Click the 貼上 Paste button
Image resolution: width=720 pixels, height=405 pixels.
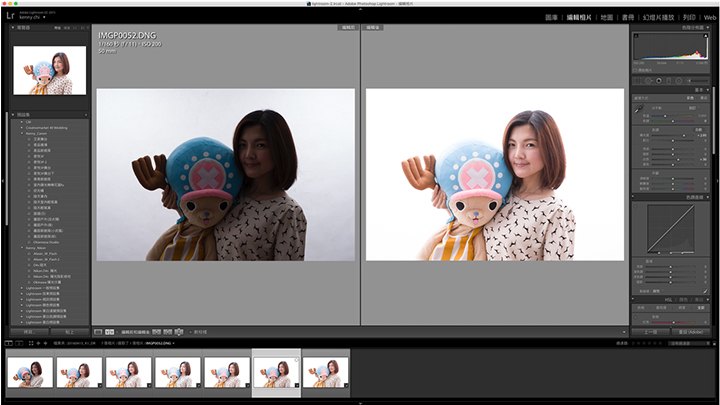tap(70, 332)
